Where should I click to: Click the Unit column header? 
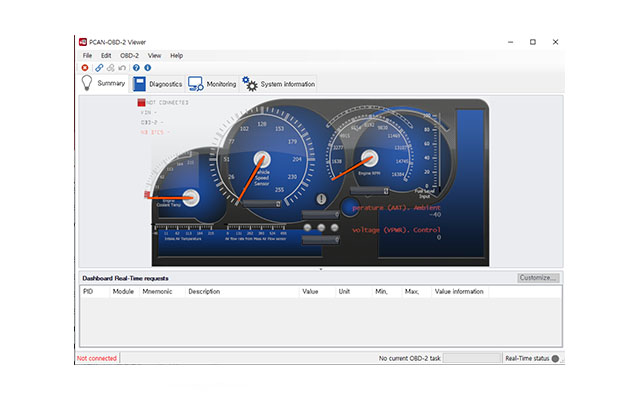(x=353, y=291)
